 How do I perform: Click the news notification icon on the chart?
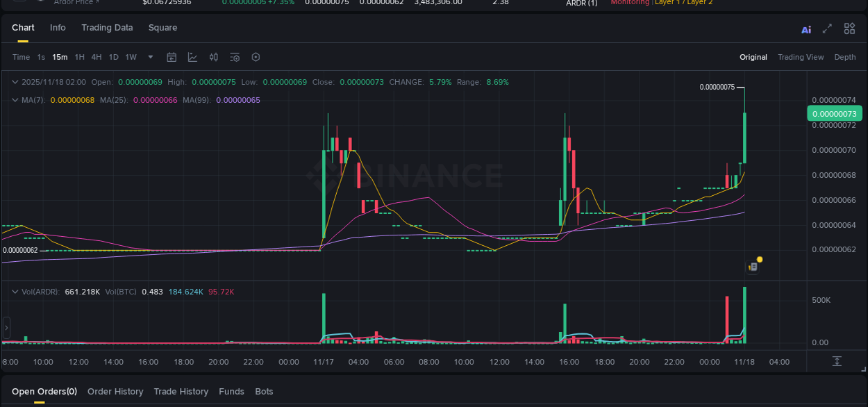pyautogui.click(x=753, y=266)
